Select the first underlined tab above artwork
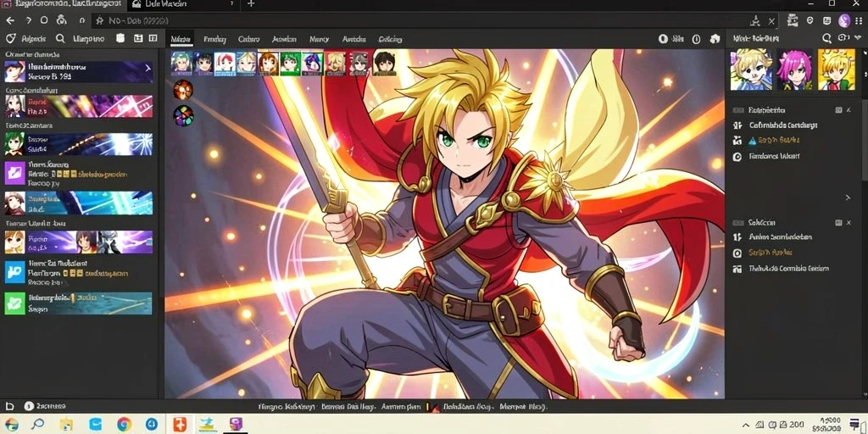Image resolution: width=868 pixels, height=434 pixels. click(181, 39)
